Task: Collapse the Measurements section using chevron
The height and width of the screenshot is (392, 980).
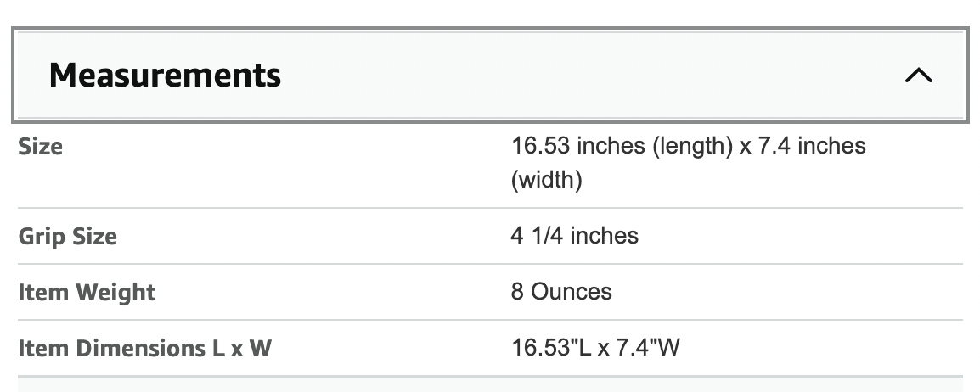Action: tap(919, 76)
